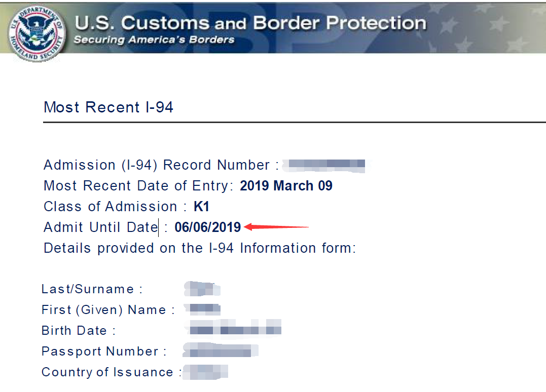546x392 pixels.
Task: Select the Most Recent I-94 heading
Action: [108, 107]
